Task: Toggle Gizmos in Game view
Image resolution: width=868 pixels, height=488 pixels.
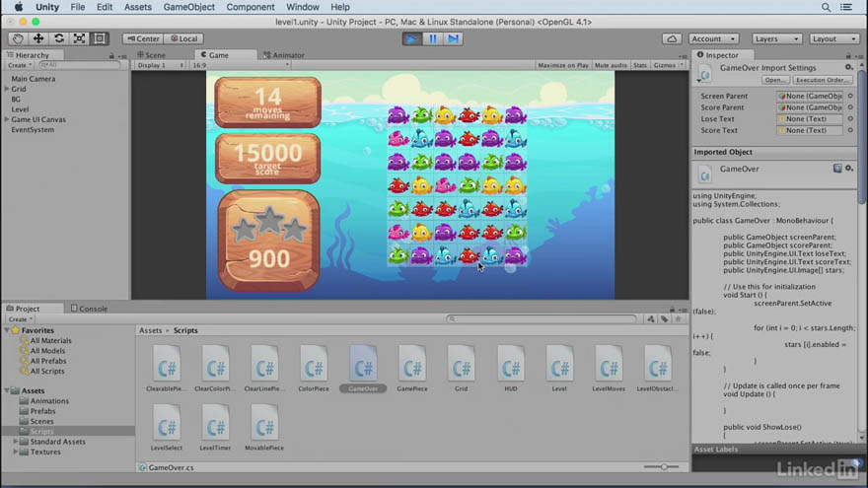Action: pyautogui.click(x=664, y=65)
